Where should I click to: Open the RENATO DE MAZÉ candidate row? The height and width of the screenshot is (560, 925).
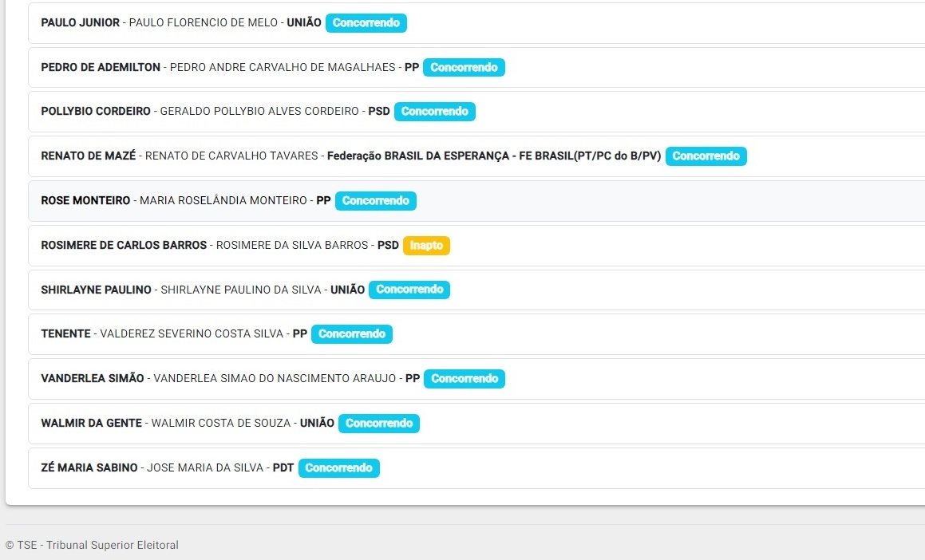476,156
